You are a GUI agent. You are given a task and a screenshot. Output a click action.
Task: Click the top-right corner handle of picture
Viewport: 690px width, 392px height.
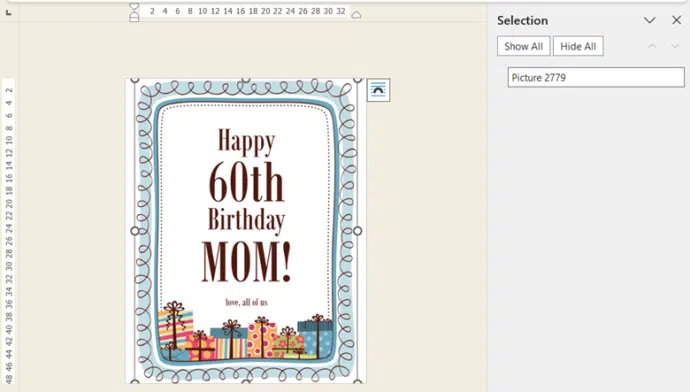(357, 80)
